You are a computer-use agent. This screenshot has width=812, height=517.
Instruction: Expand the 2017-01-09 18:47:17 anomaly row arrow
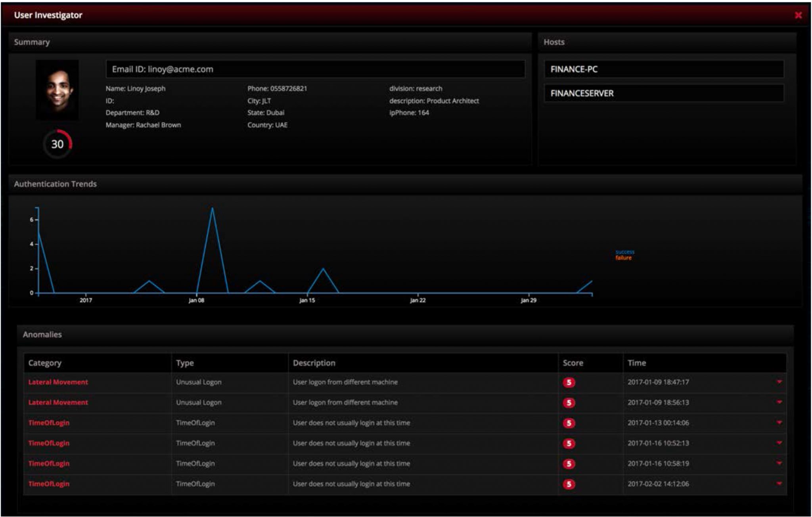pos(779,382)
